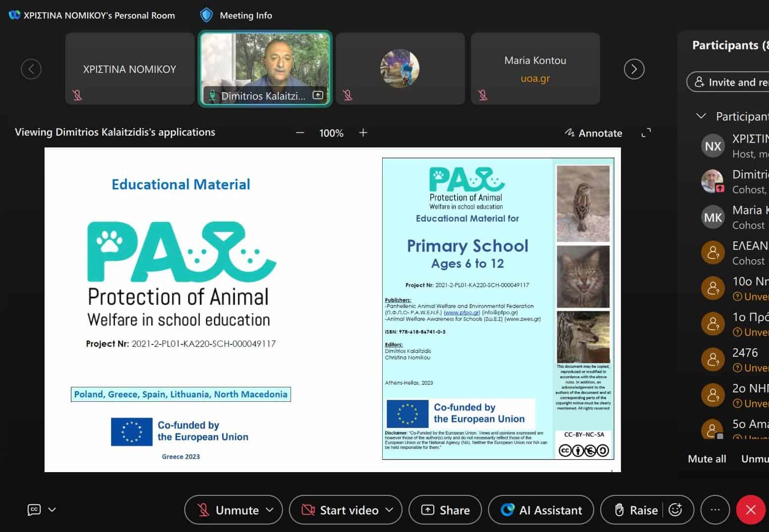Click muted mic icon on the photo-avatar tile
The height and width of the screenshot is (532, 769).
pyautogui.click(x=348, y=95)
